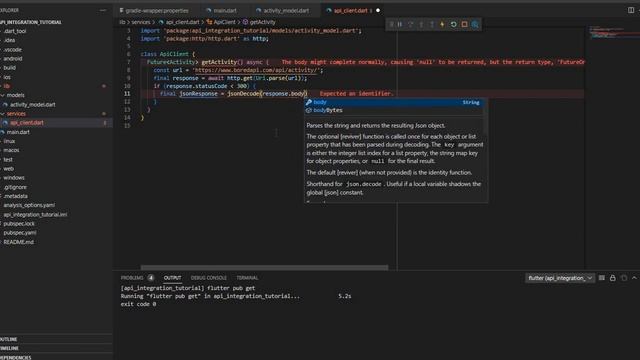Open the DEBUG CONSOLE panel tab
Screen dimensions: 640x360
coord(209,278)
